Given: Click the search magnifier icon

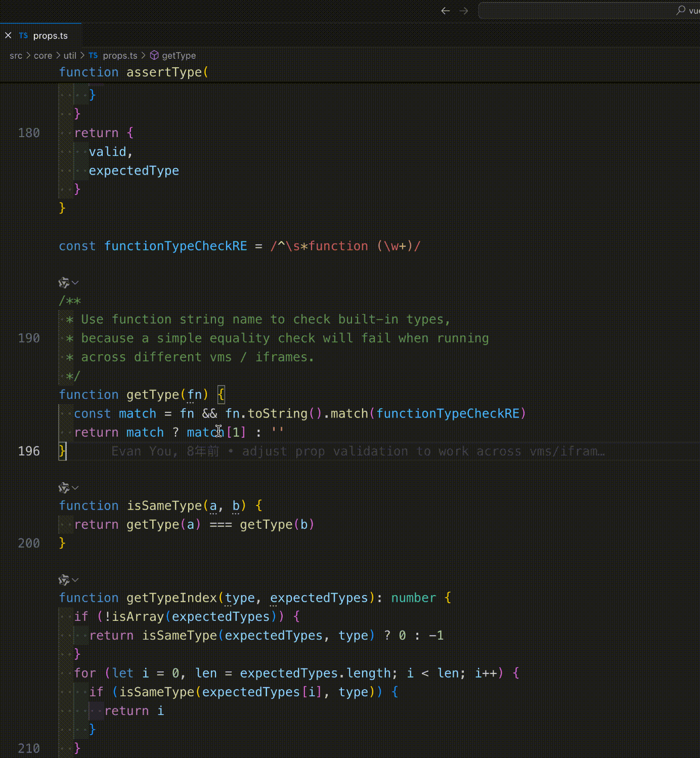Looking at the screenshot, I should click(x=681, y=10).
